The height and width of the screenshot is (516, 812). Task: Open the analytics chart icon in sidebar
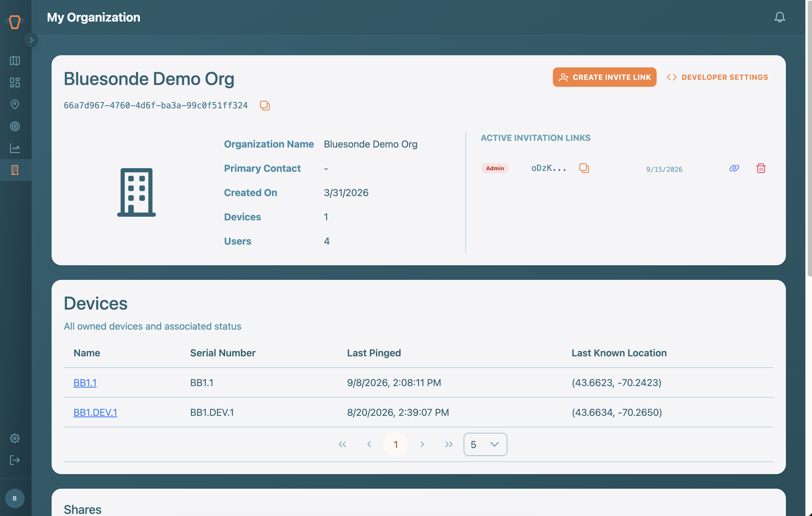click(15, 148)
